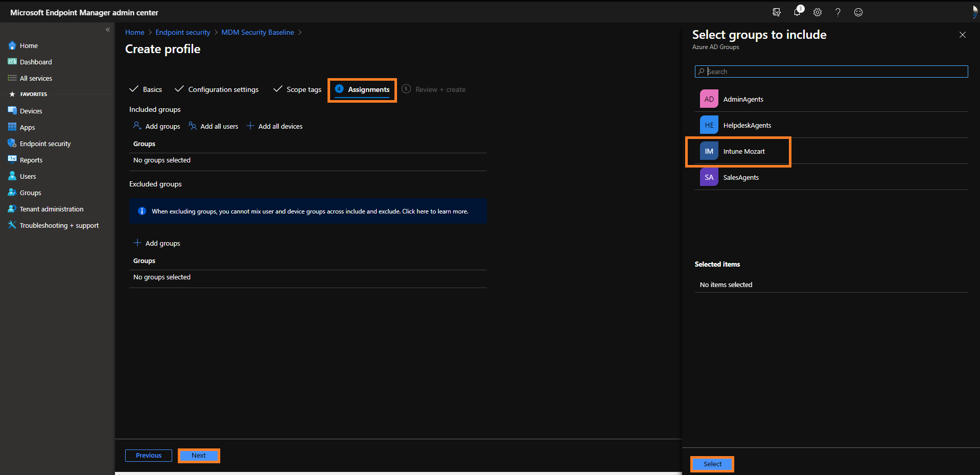
Task: Click the Troubleshooting wrench icon
Action: click(x=12, y=225)
